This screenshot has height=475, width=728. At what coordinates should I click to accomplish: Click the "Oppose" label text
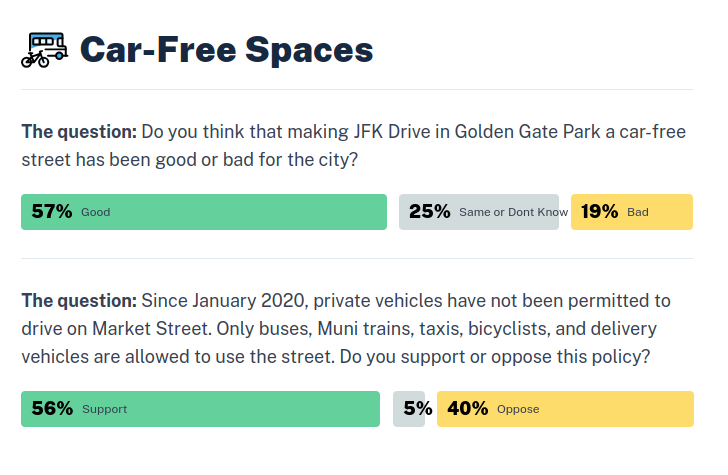[518, 410]
